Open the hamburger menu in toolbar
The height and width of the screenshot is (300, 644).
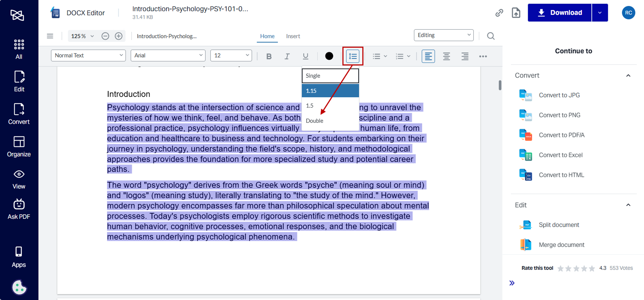[50, 36]
